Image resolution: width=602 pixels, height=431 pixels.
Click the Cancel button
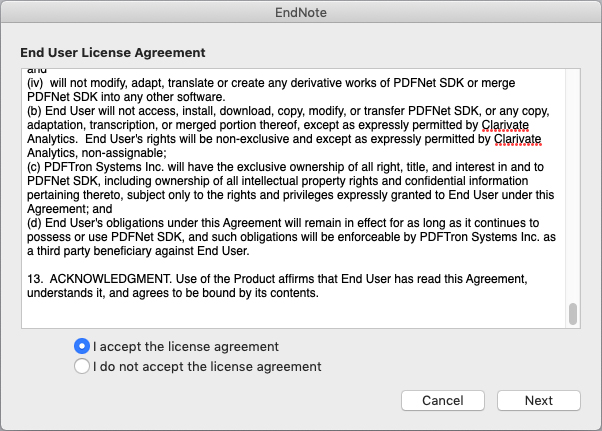click(443, 400)
